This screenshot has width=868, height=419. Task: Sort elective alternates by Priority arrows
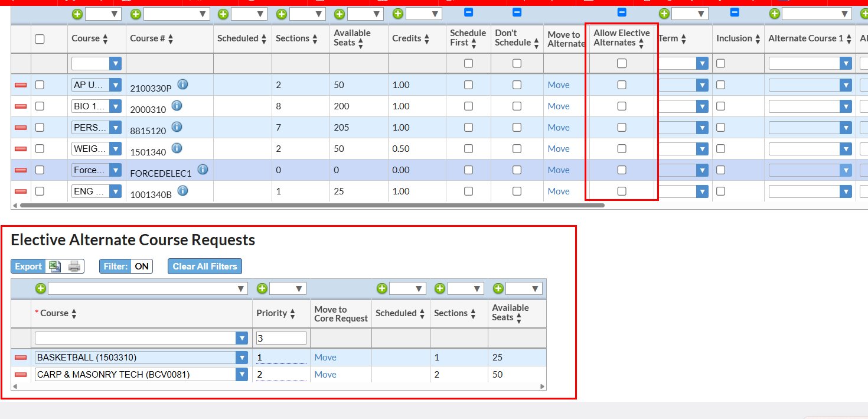point(292,314)
